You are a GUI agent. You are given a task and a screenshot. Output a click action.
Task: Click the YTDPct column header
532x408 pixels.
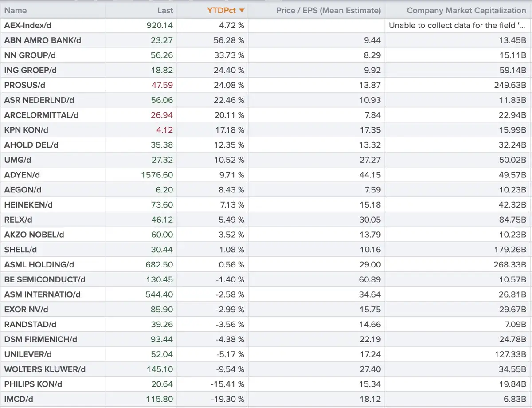coord(221,10)
